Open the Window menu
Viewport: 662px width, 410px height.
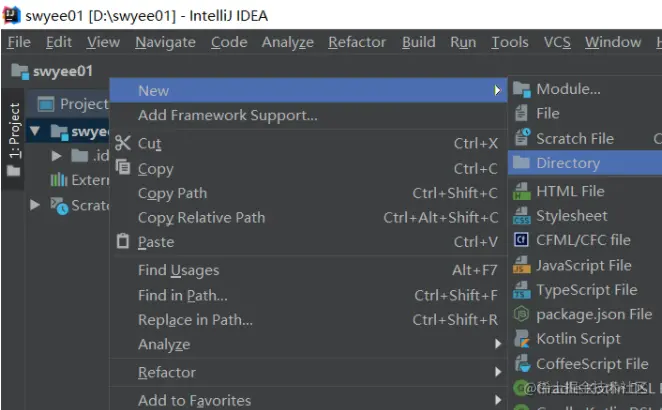pos(613,42)
